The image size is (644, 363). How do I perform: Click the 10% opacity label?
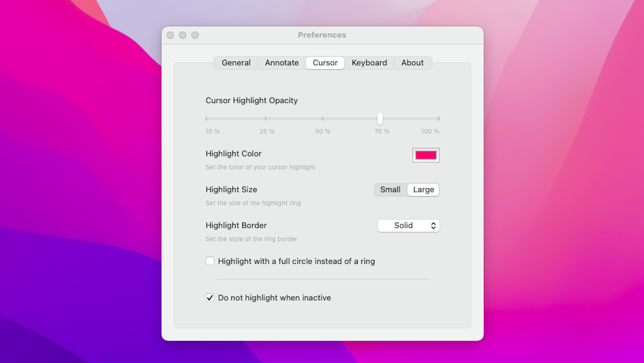coord(213,131)
